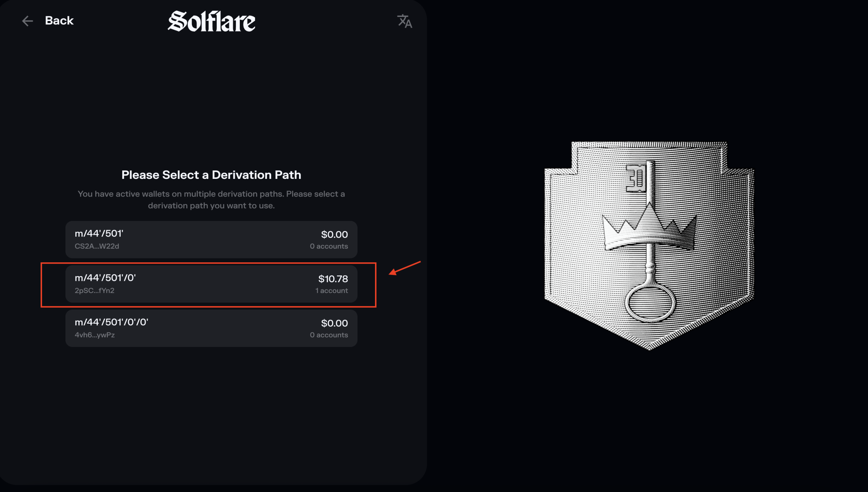Click the key teeth atop the shield
Screen dimensions: 868x492
(x=635, y=178)
